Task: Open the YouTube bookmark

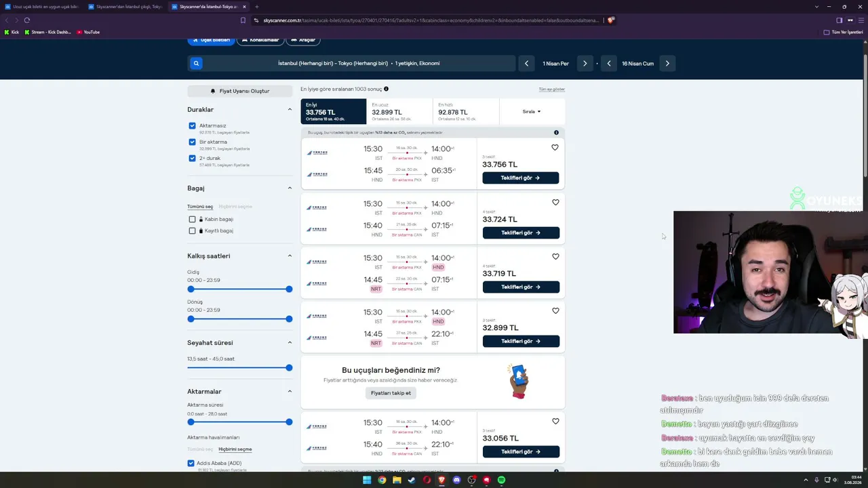Action: pyautogui.click(x=88, y=33)
